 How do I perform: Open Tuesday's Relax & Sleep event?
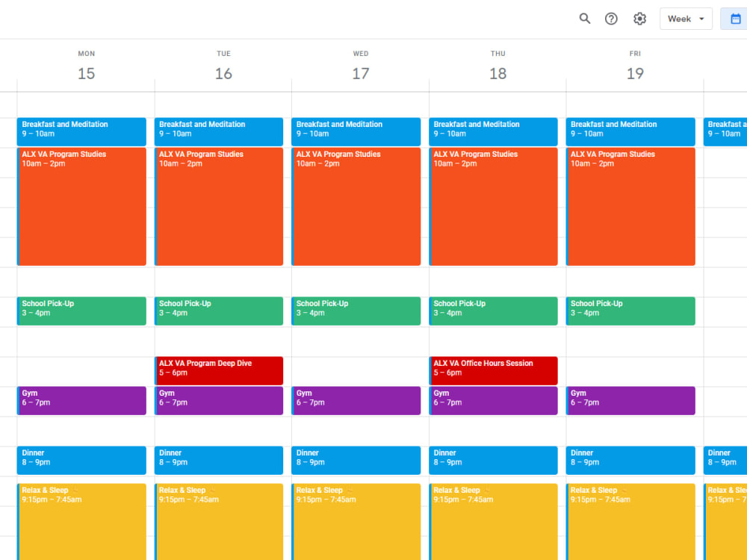pyautogui.click(x=219, y=522)
